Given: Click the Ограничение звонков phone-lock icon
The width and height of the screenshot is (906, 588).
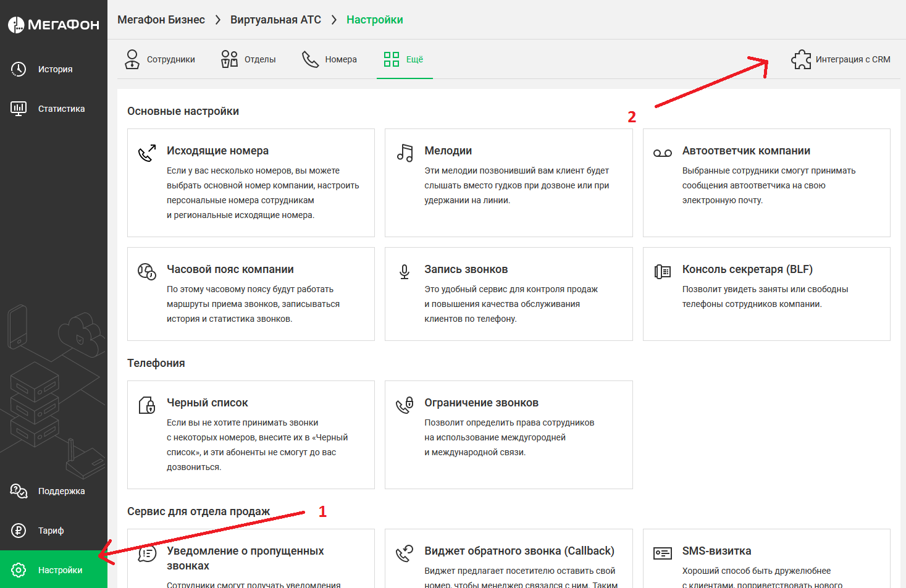Looking at the screenshot, I should coord(405,405).
